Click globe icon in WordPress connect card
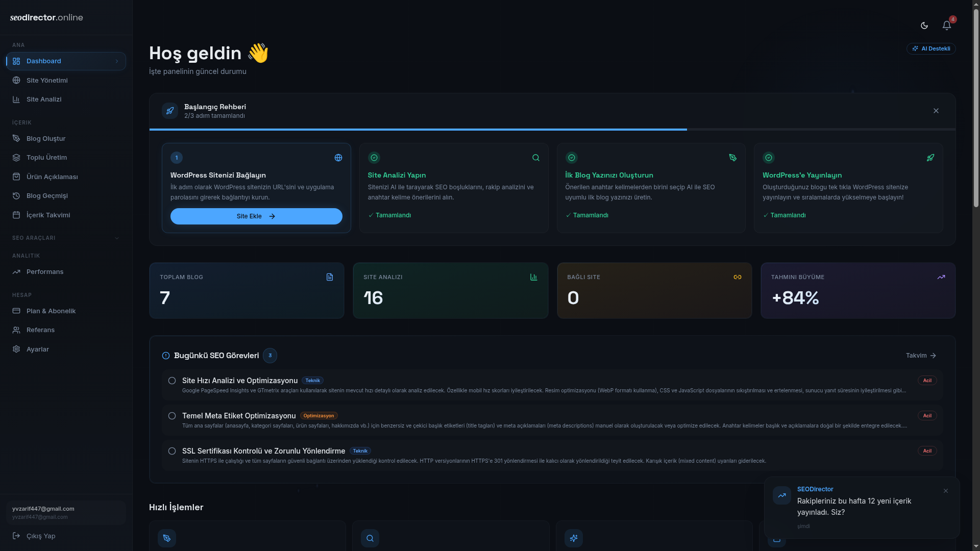The height and width of the screenshot is (551, 980). tap(338, 158)
